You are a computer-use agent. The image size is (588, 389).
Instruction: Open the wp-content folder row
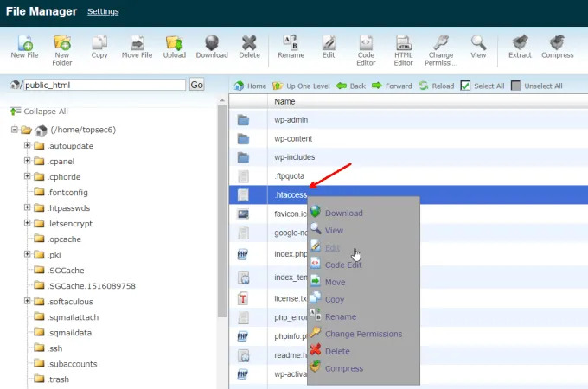coord(293,138)
